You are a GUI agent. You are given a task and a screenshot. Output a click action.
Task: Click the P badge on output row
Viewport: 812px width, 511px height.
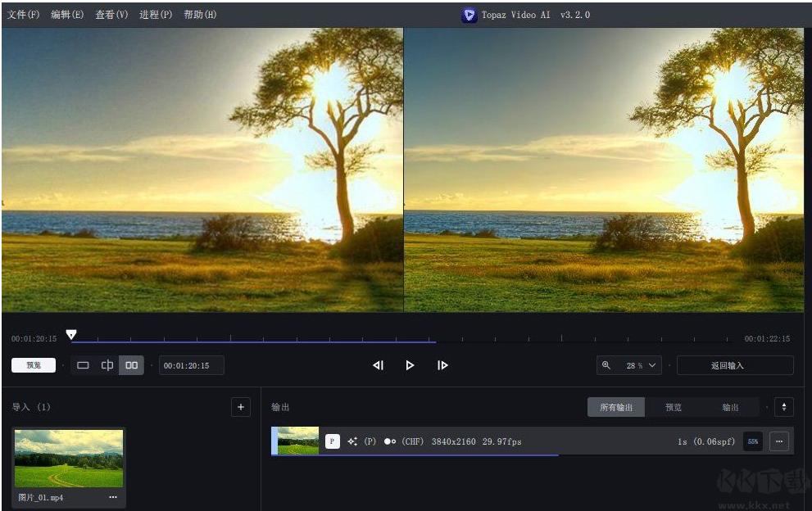(x=332, y=441)
